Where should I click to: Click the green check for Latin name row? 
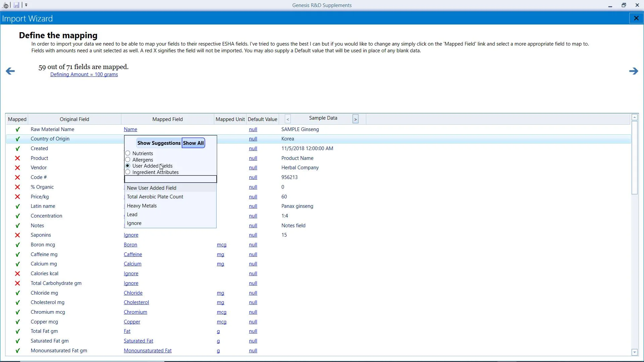coord(17,206)
